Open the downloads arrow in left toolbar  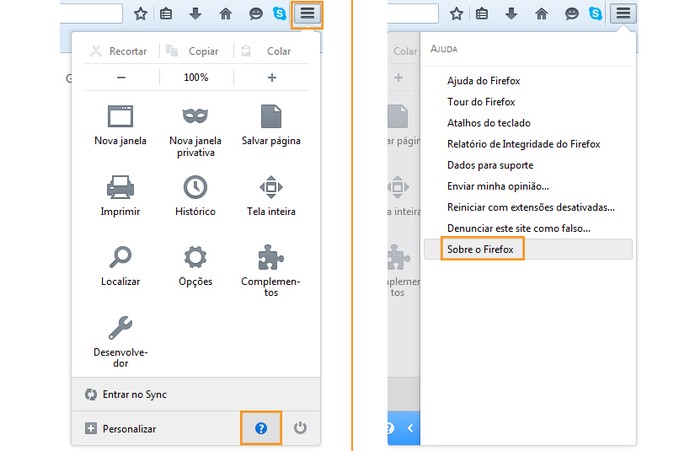[x=195, y=14]
